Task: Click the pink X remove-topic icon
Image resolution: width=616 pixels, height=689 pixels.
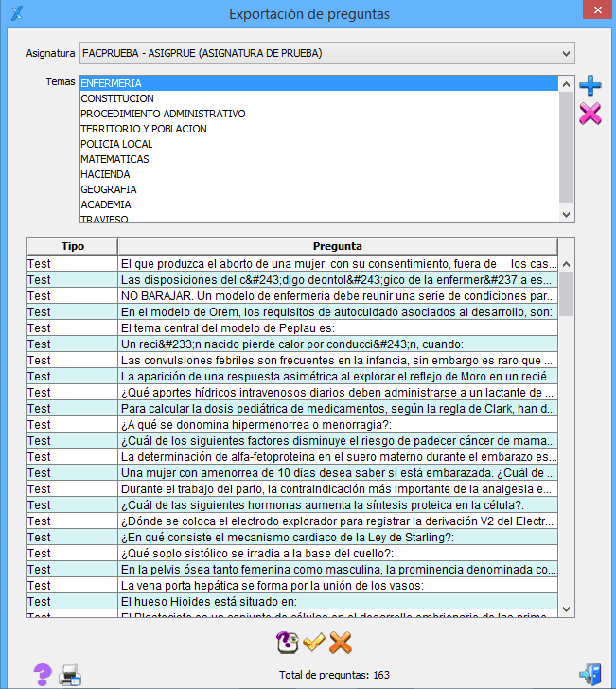Action: pyautogui.click(x=590, y=115)
